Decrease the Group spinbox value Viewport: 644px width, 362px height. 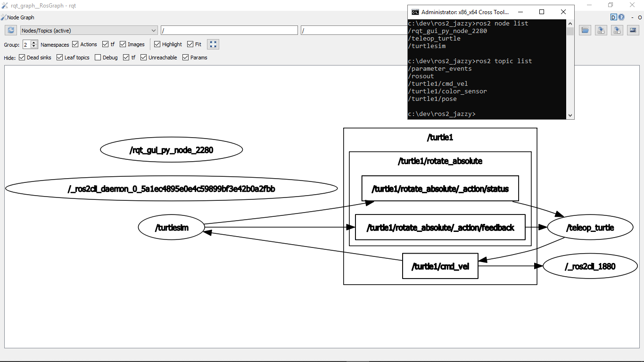(34, 47)
